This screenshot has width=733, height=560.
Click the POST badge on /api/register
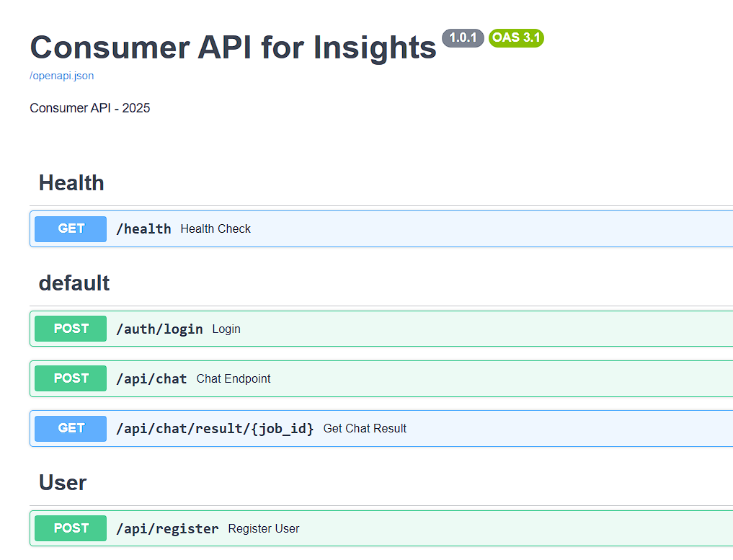click(x=70, y=528)
